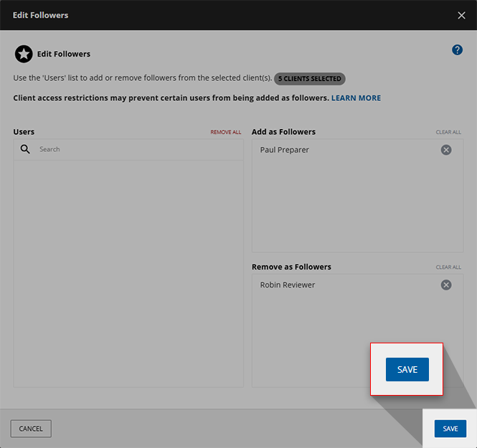The height and width of the screenshot is (448, 477).
Task: Click the star icon beside Edit Followers heading
Action: (x=24, y=54)
